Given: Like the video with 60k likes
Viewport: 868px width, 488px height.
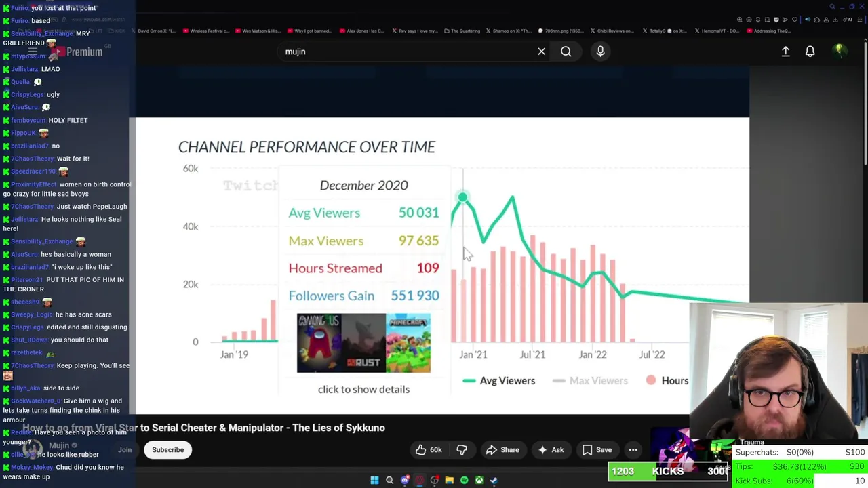Looking at the screenshot, I should (429, 449).
